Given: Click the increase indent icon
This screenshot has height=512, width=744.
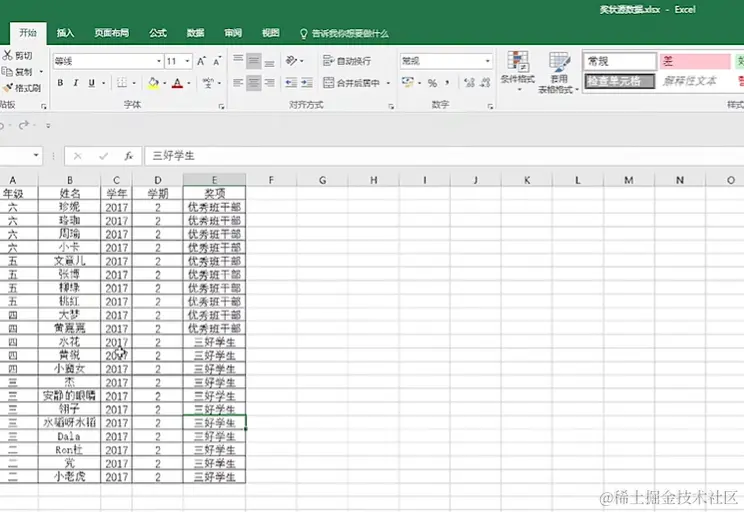Looking at the screenshot, I should click(307, 83).
